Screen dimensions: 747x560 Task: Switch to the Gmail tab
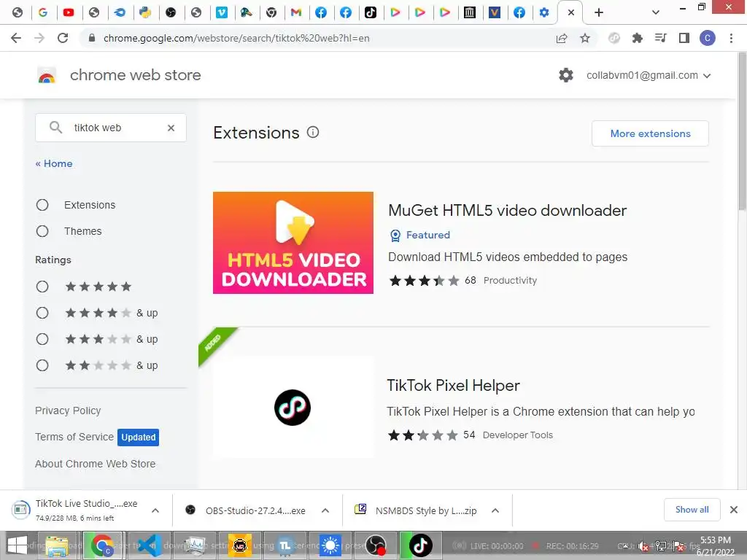coord(296,13)
